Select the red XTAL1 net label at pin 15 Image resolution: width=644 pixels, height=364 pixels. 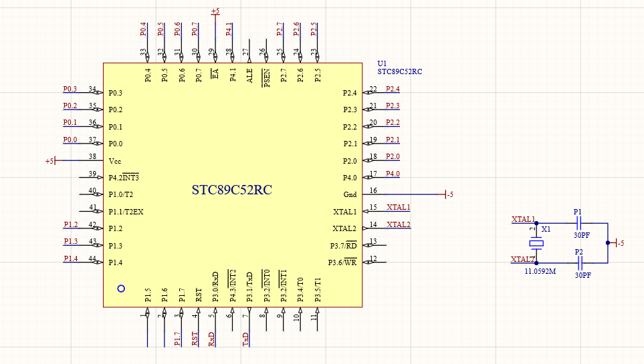(399, 207)
